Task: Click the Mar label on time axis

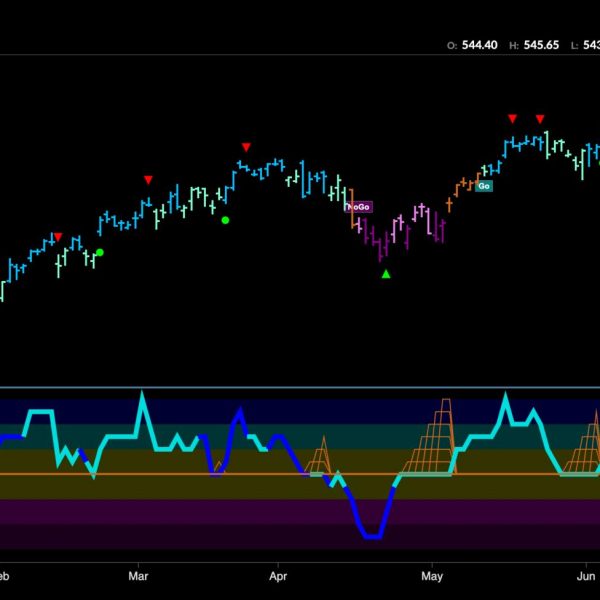Action: pyautogui.click(x=138, y=576)
